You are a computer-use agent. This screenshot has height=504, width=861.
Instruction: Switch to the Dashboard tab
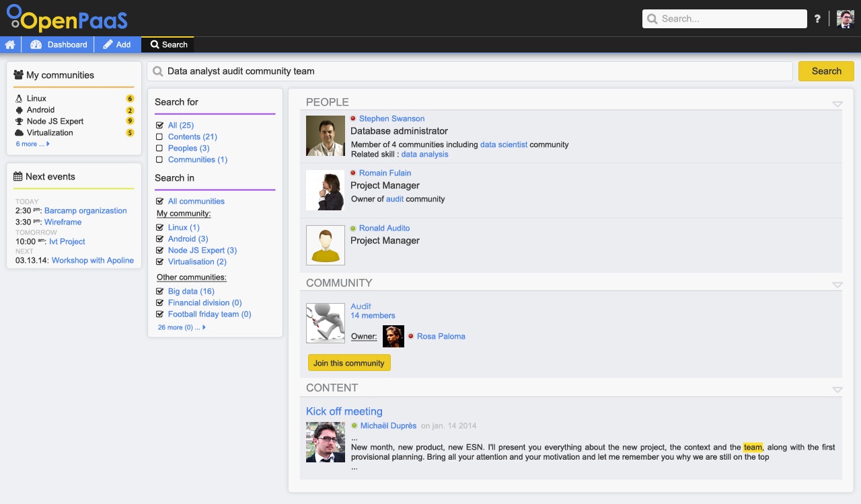tap(59, 44)
